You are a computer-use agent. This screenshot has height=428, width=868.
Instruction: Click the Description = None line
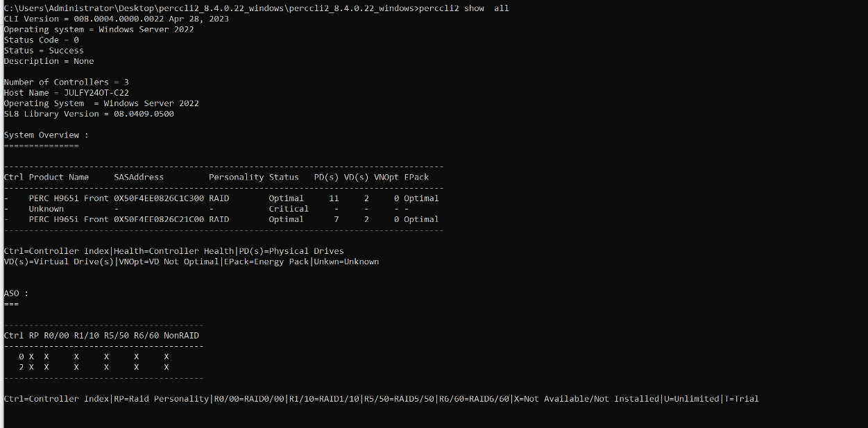pyautogui.click(x=49, y=61)
